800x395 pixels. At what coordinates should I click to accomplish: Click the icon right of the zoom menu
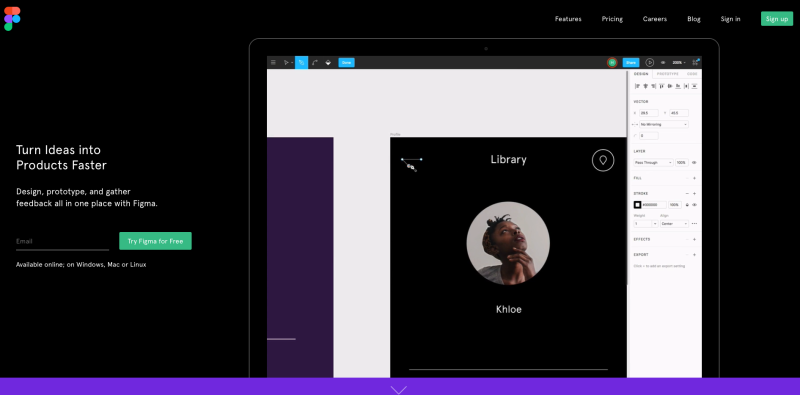[695, 62]
